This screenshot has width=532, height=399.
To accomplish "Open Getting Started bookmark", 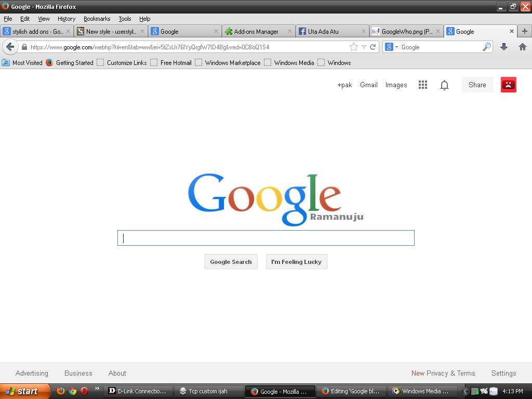I will click(x=70, y=63).
